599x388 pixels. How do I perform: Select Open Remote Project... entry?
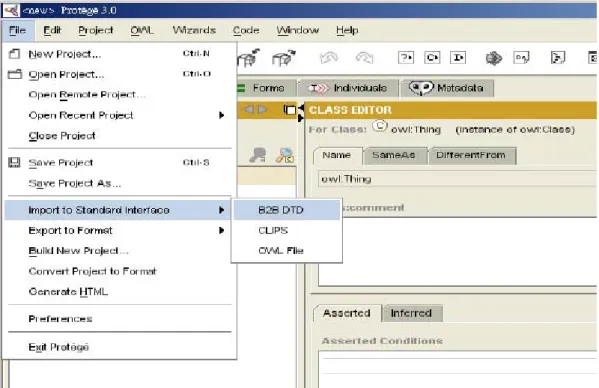point(119,95)
